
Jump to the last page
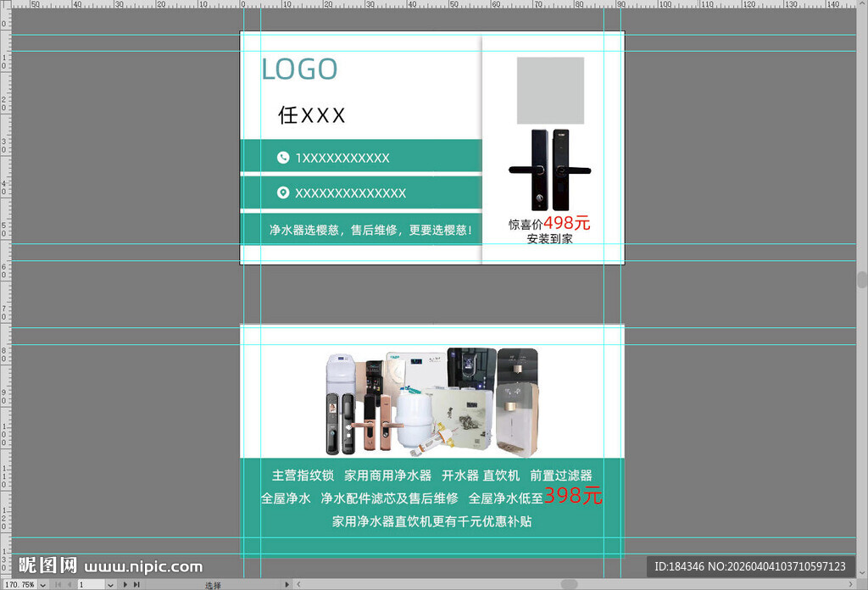click(136, 584)
